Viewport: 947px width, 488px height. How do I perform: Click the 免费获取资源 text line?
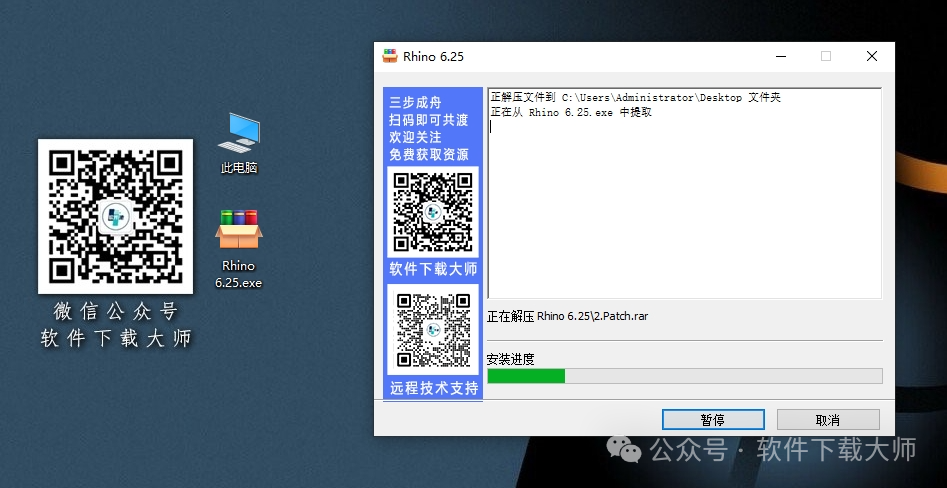(x=429, y=155)
